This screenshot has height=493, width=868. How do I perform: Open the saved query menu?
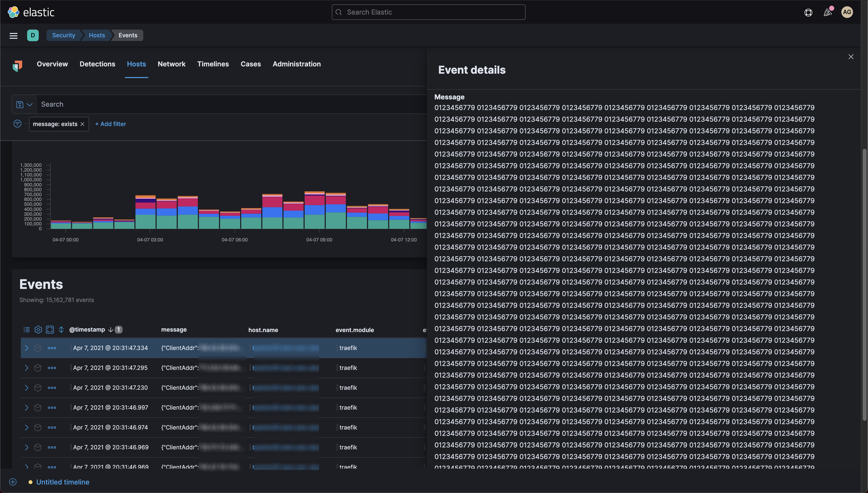pyautogui.click(x=24, y=104)
